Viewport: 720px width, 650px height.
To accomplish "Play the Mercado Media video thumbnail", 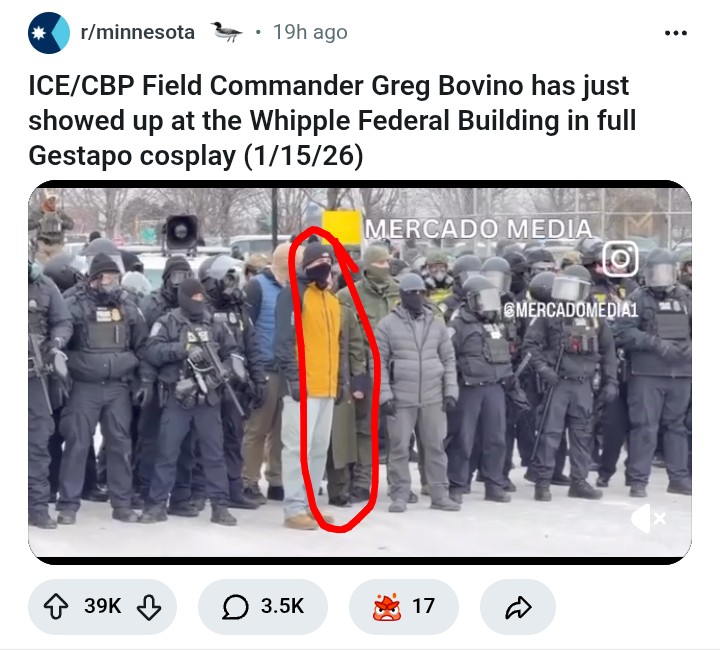I will 360,372.
